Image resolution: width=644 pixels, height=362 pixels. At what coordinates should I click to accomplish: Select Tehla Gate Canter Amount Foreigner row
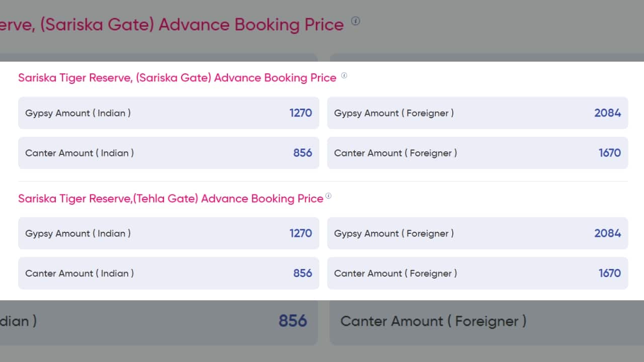[x=477, y=273]
